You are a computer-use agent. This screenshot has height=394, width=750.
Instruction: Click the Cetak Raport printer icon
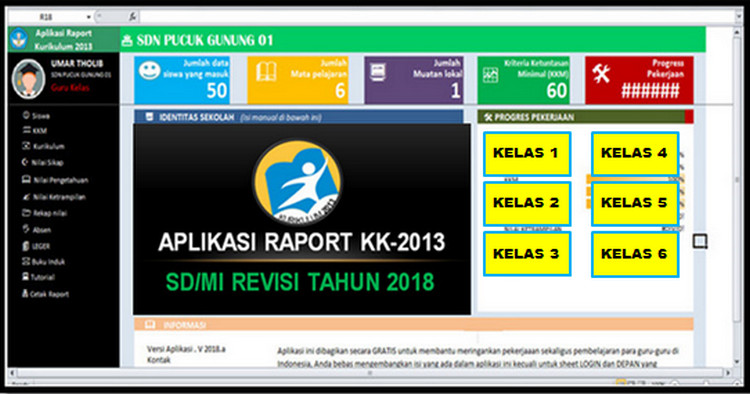[25, 293]
